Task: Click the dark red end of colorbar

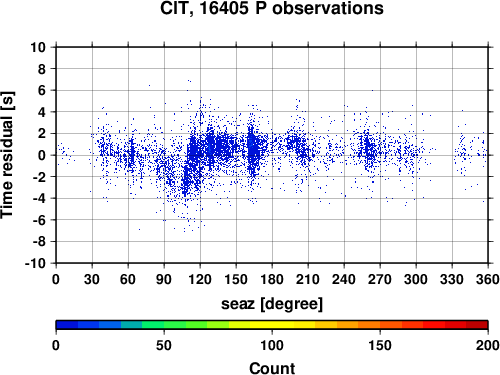Action: point(477,325)
